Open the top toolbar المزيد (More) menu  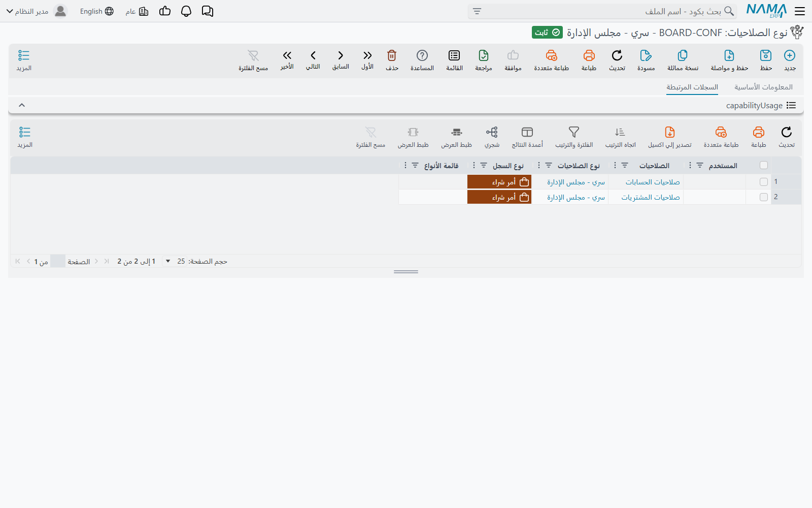tap(24, 60)
